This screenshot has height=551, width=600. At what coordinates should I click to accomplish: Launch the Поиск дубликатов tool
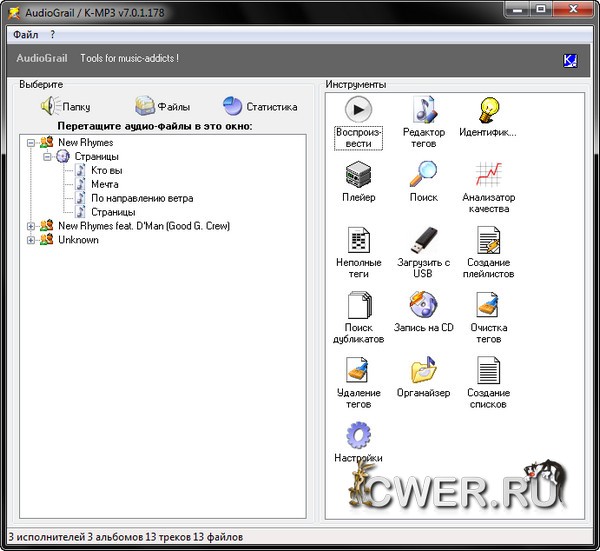point(358,305)
